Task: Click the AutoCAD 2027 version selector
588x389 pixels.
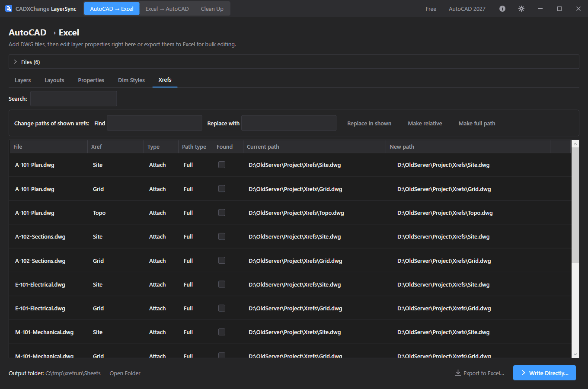Action: (x=467, y=9)
